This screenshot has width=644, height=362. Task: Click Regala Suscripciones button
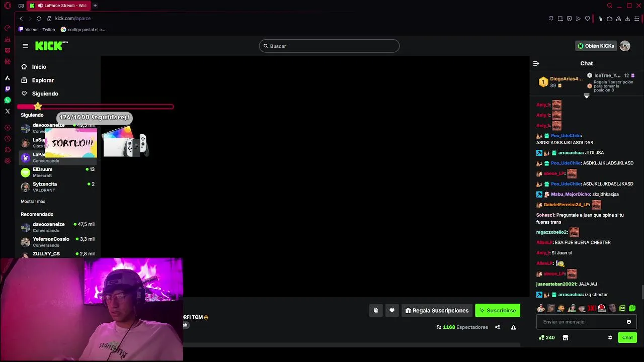pos(436,311)
